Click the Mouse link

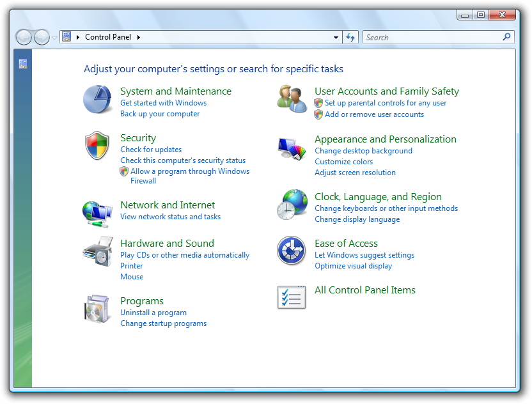(132, 277)
